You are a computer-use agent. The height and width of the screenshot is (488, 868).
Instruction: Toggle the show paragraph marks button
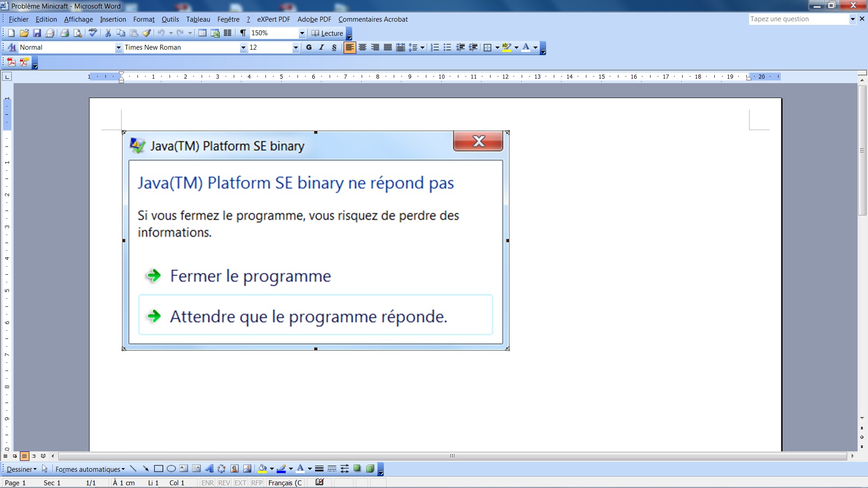(x=243, y=33)
